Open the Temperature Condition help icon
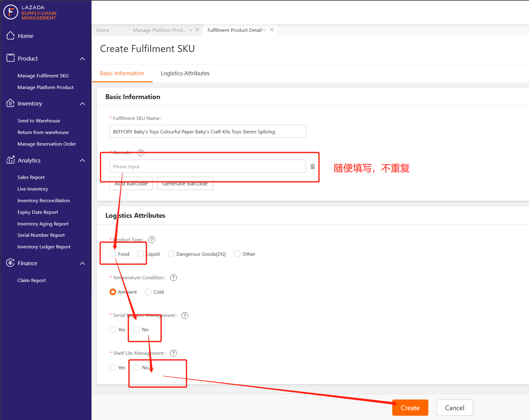 tap(173, 278)
